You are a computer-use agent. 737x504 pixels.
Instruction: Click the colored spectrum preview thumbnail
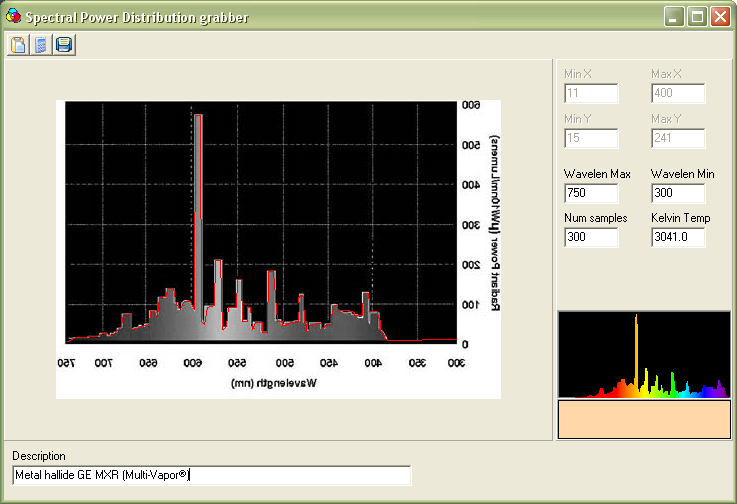[644, 354]
